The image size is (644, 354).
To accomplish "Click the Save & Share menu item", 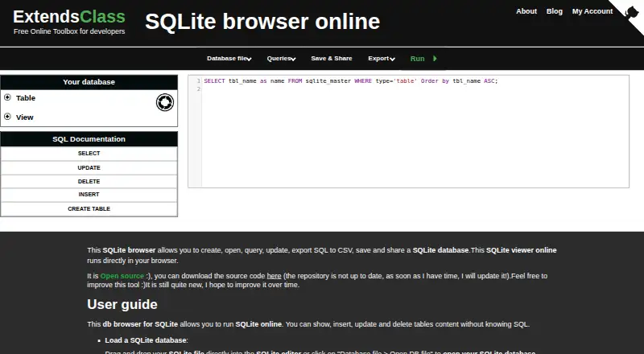I will 332,58.
